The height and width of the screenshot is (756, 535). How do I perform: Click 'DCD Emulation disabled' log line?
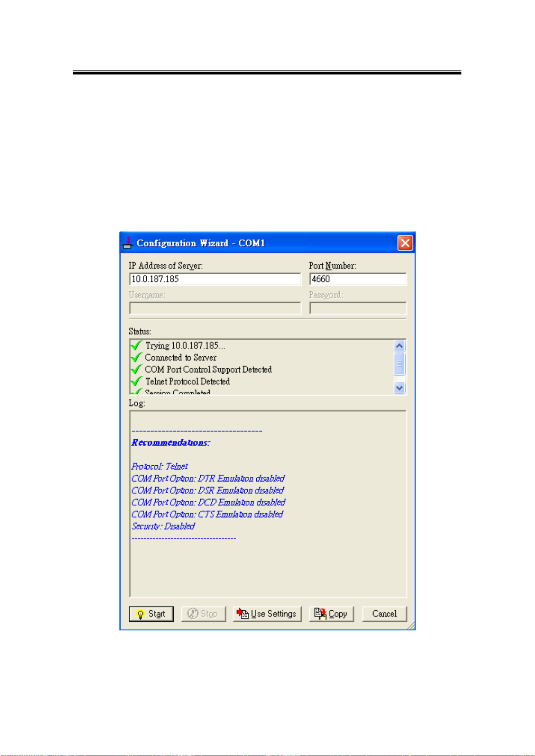pyautogui.click(x=209, y=503)
